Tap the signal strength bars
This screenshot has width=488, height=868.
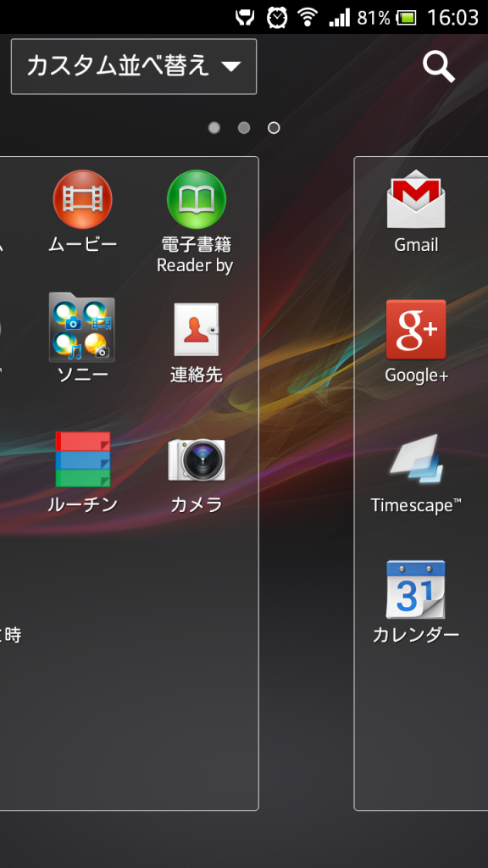coord(339,18)
